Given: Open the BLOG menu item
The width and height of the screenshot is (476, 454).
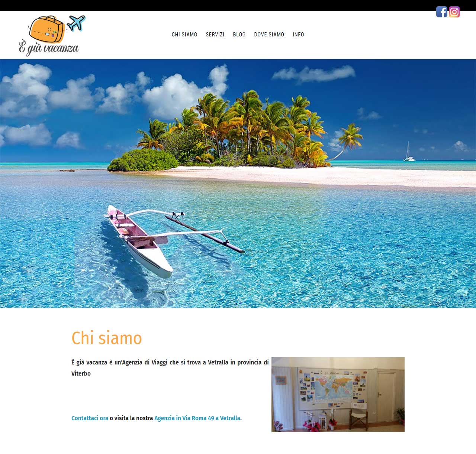Looking at the screenshot, I should pyautogui.click(x=239, y=35).
